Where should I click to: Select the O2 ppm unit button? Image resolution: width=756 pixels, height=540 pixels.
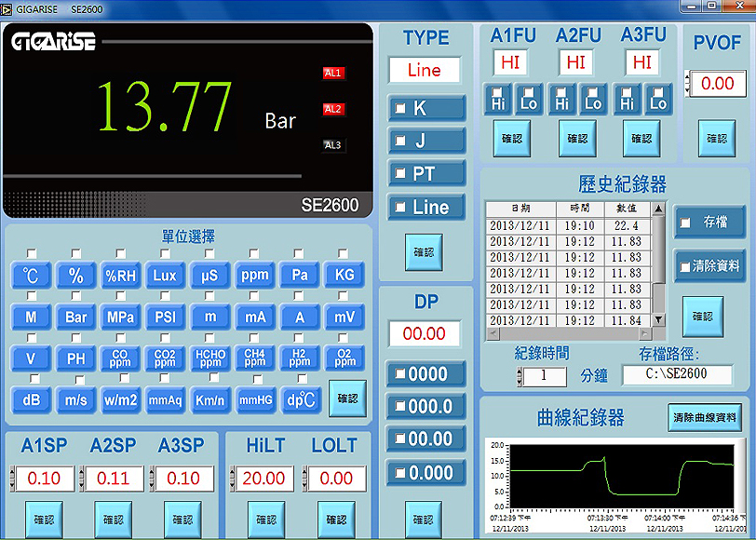pyautogui.click(x=344, y=358)
